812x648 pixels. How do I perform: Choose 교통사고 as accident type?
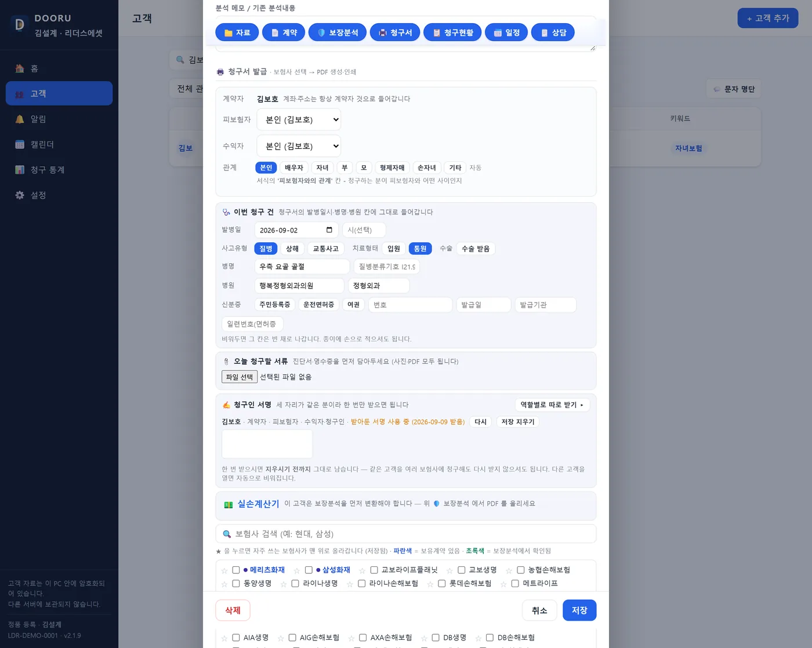tap(325, 249)
